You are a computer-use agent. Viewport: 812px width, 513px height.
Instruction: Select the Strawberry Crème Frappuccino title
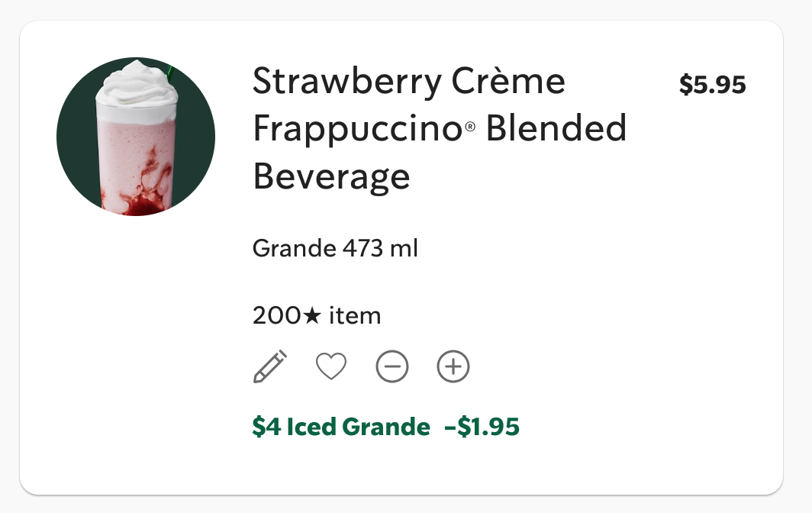(x=439, y=128)
